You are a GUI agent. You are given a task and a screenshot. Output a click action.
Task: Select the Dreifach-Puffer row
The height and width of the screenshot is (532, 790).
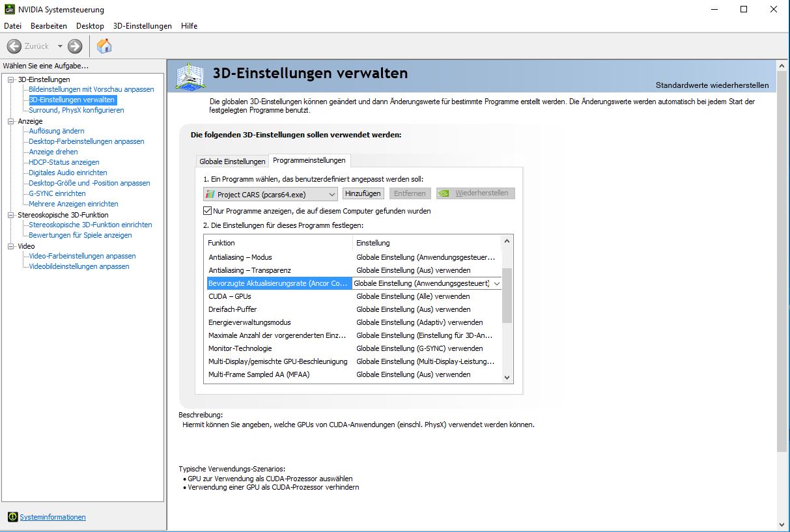click(353, 309)
